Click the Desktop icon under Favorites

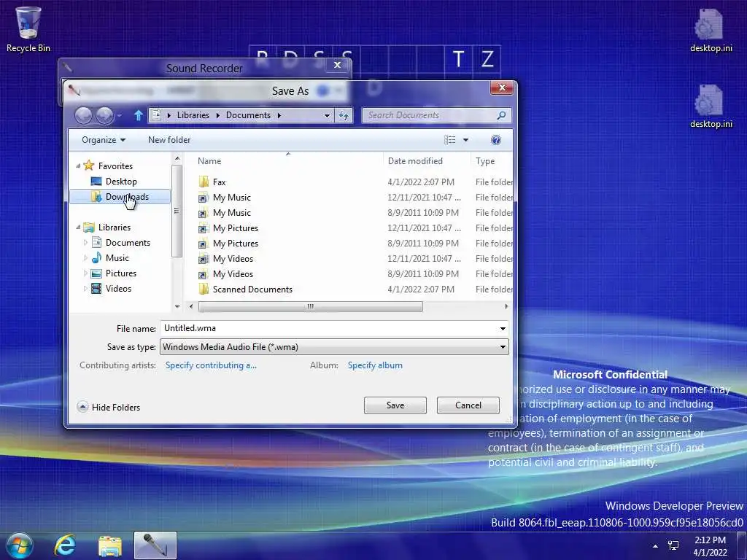click(x=96, y=182)
